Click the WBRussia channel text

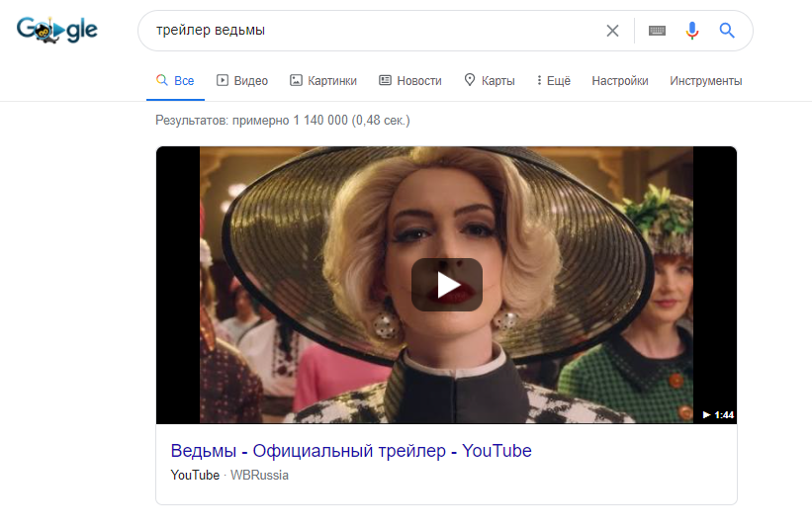point(259,476)
